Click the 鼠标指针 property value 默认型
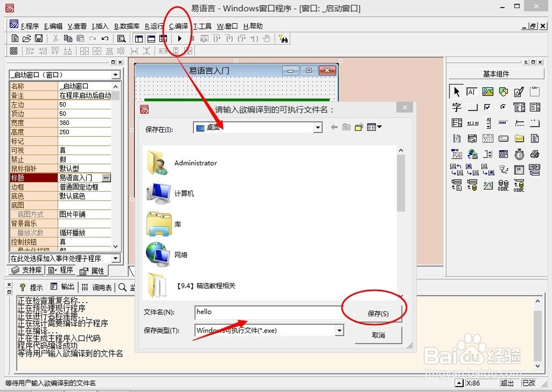 click(84, 169)
